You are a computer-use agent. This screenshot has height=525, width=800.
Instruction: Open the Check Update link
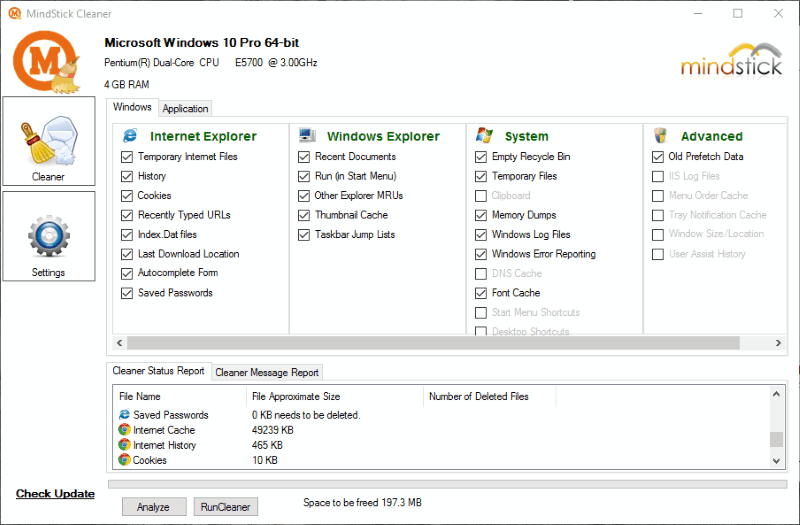[x=55, y=493]
